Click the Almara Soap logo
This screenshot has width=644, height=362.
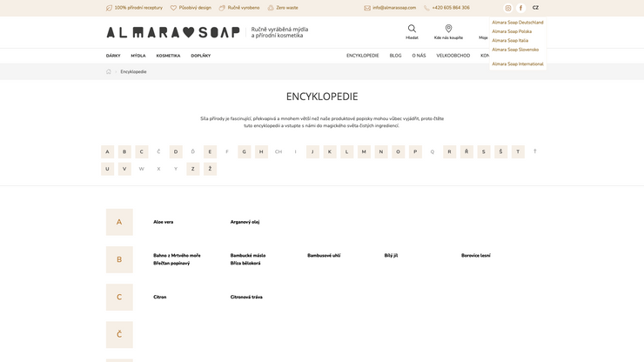pos(173,32)
